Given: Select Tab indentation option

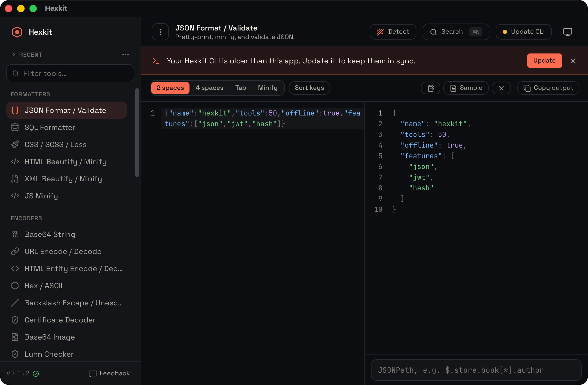Looking at the screenshot, I should (x=241, y=88).
